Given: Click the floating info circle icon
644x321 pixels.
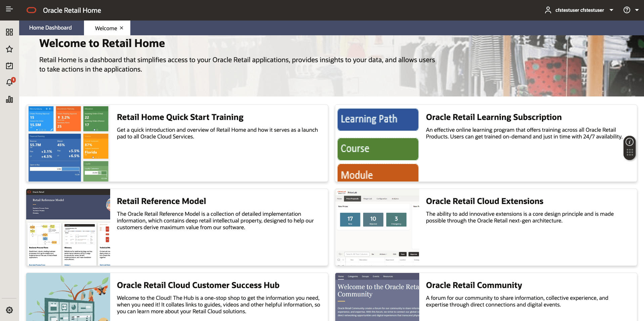Looking at the screenshot, I should click(x=630, y=142).
